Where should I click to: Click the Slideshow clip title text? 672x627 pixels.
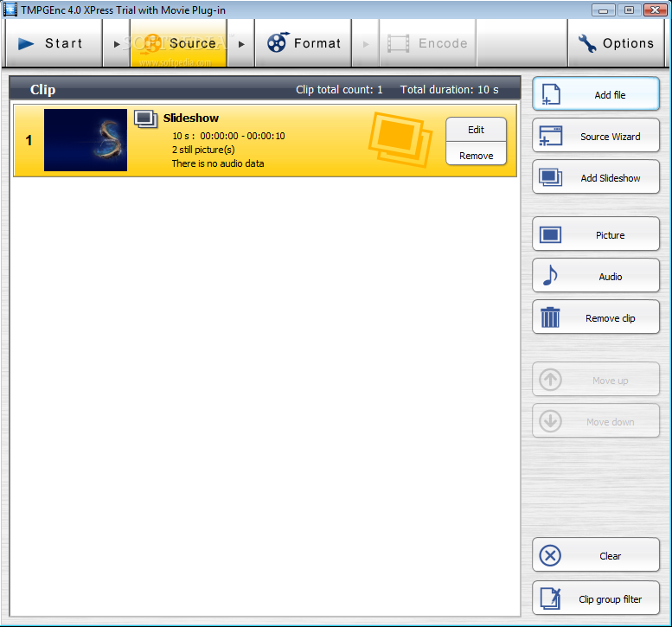point(191,118)
